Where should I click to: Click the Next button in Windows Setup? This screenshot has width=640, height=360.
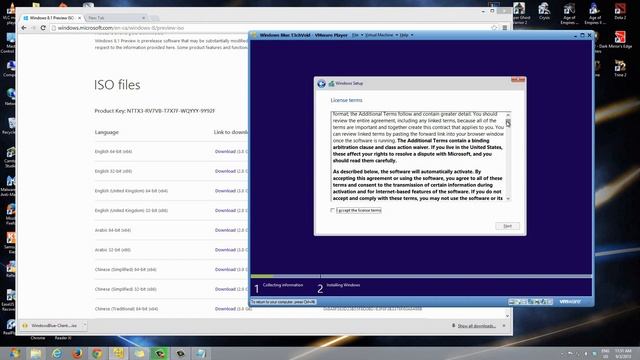click(507, 226)
